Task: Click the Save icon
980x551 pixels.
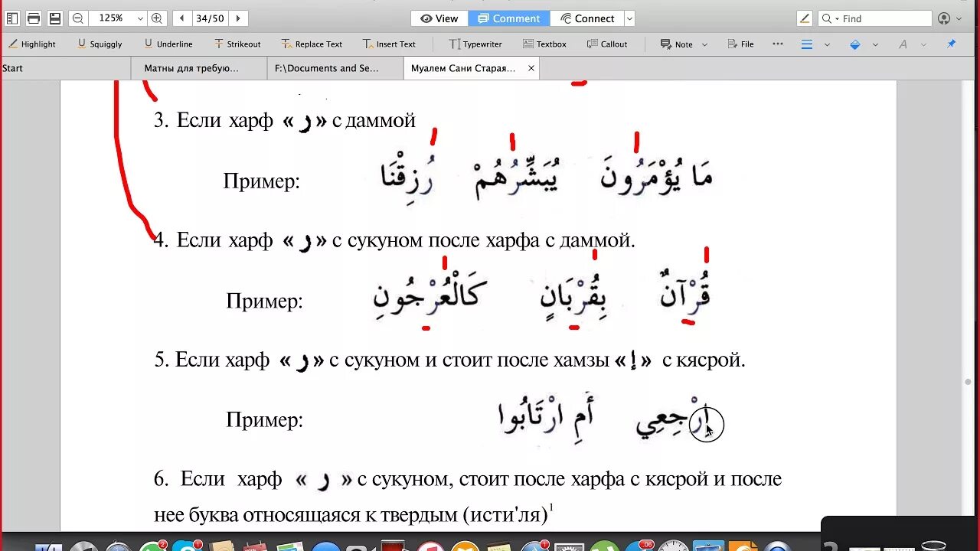Action: click(x=54, y=18)
